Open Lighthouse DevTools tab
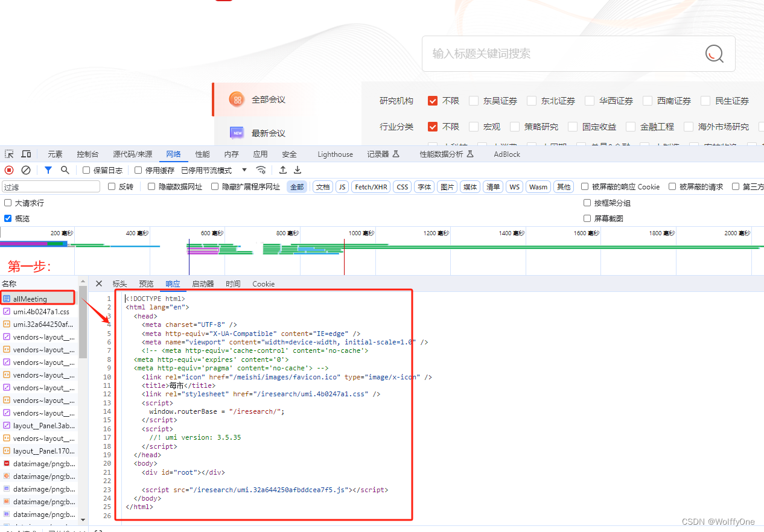The image size is (764, 532). [335, 154]
